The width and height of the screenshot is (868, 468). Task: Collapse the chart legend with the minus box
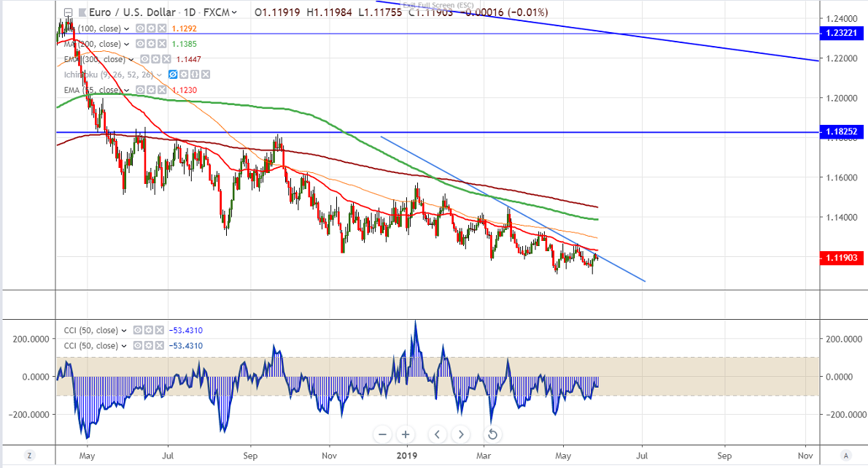[x=68, y=12]
